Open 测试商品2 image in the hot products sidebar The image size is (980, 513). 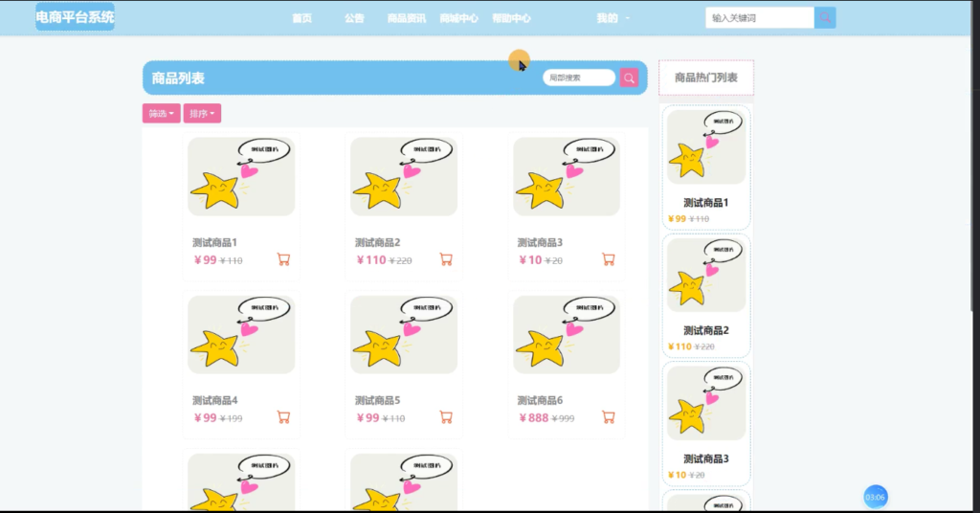click(x=706, y=275)
